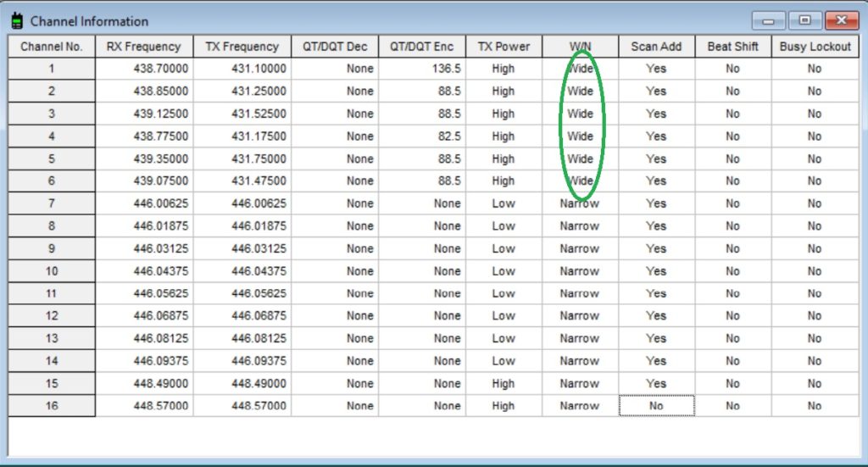Select channel row header 8
868x467 pixels.
(x=52, y=225)
